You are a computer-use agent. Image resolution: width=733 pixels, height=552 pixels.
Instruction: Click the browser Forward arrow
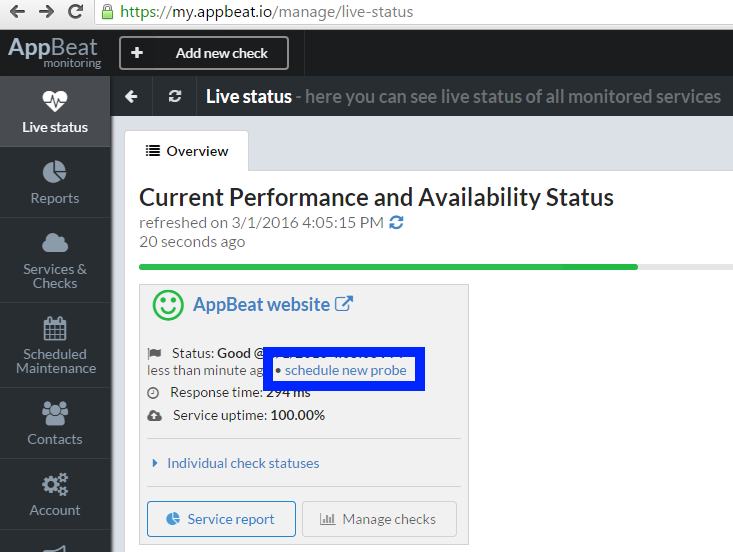point(46,11)
